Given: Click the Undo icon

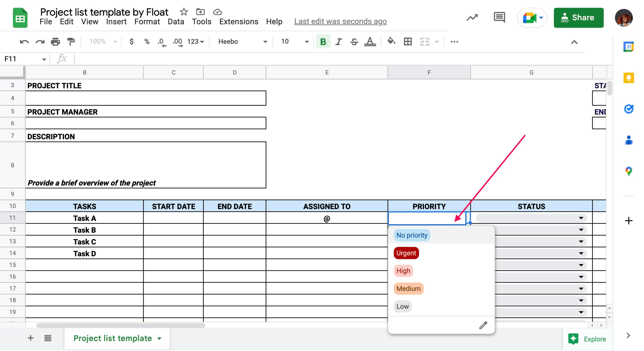Looking at the screenshot, I should point(24,42).
